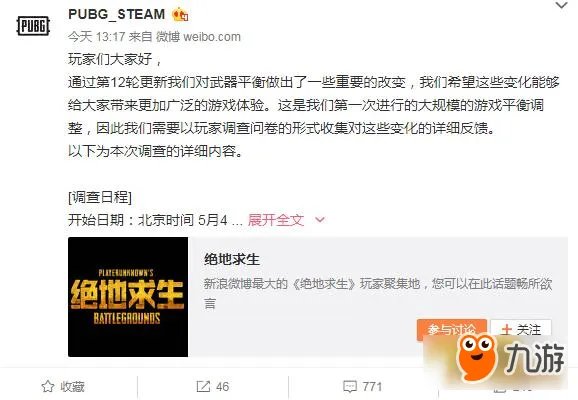This screenshot has height=400, width=578.
Task: Open the 微博 weibo.com source link
Action: 198,36
